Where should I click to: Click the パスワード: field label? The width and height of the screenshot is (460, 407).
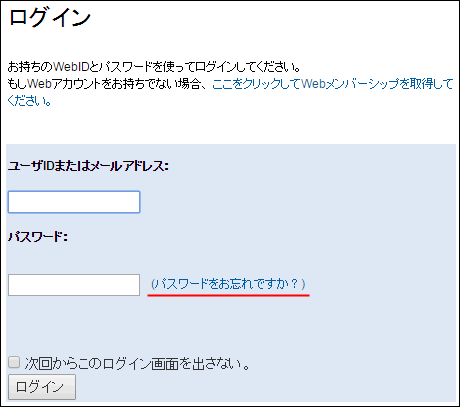click(x=38, y=237)
